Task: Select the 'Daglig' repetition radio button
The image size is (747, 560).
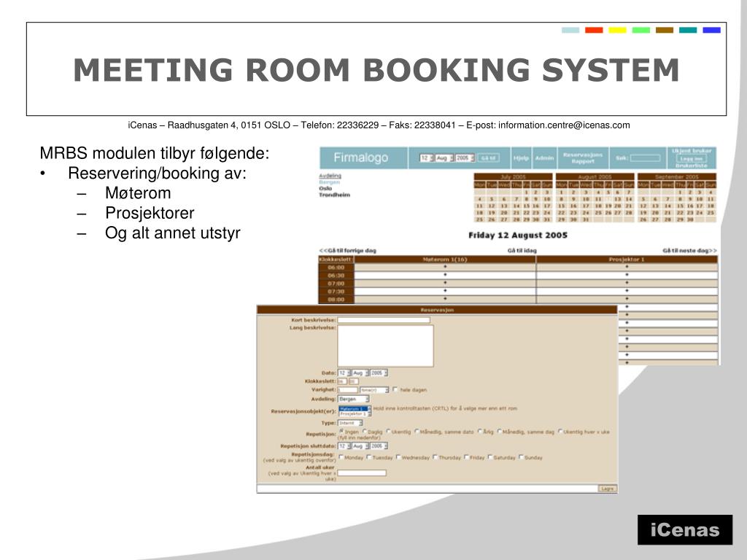Action: click(365, 432)
